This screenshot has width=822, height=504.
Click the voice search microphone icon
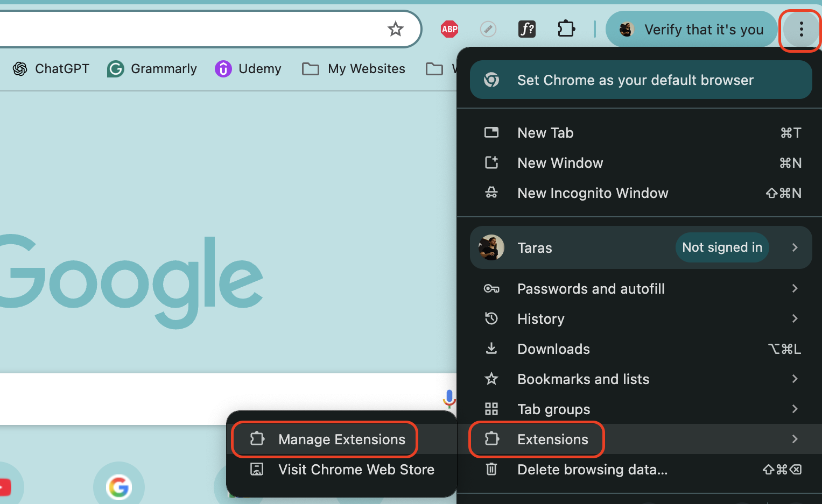tap(449, 399)
